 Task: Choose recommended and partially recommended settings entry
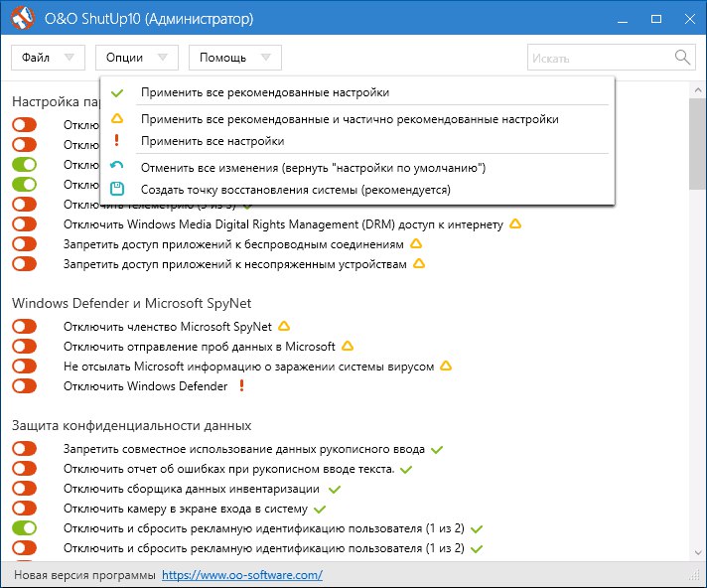pyautogui.click(x=349, y=119)
